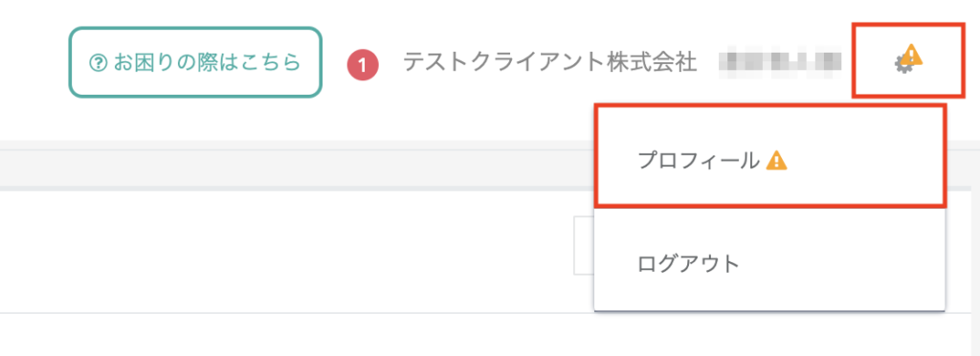Image resolution: width=980 pixels, height=356 pixels.
Task: Click the orange warning triangle above the gear
Action: coord(912,55)
